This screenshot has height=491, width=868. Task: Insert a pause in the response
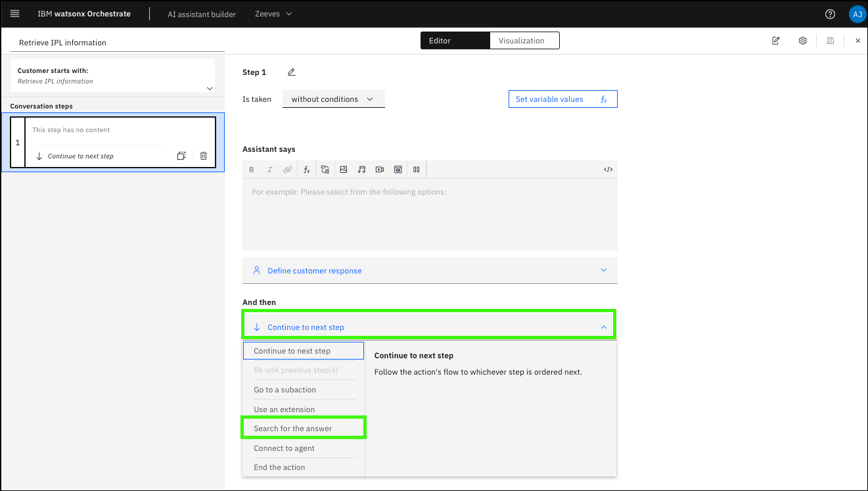416,170
